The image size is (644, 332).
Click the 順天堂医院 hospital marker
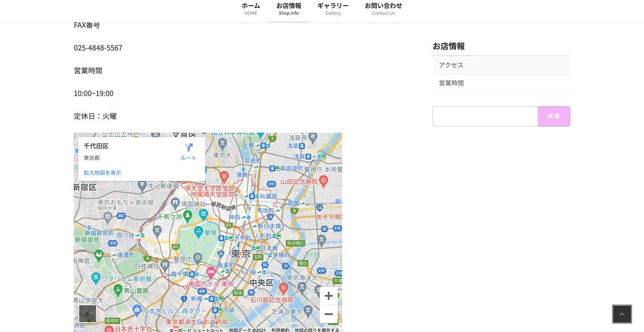(224, 176)
